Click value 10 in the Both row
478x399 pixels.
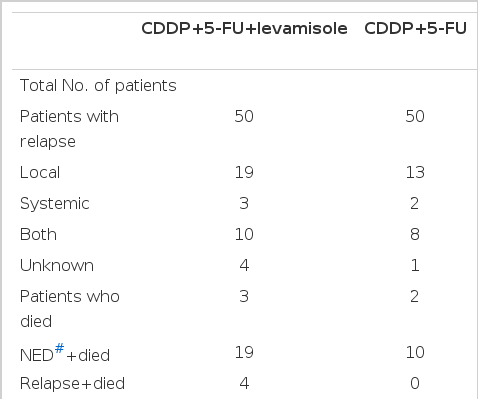click(244, 234)
